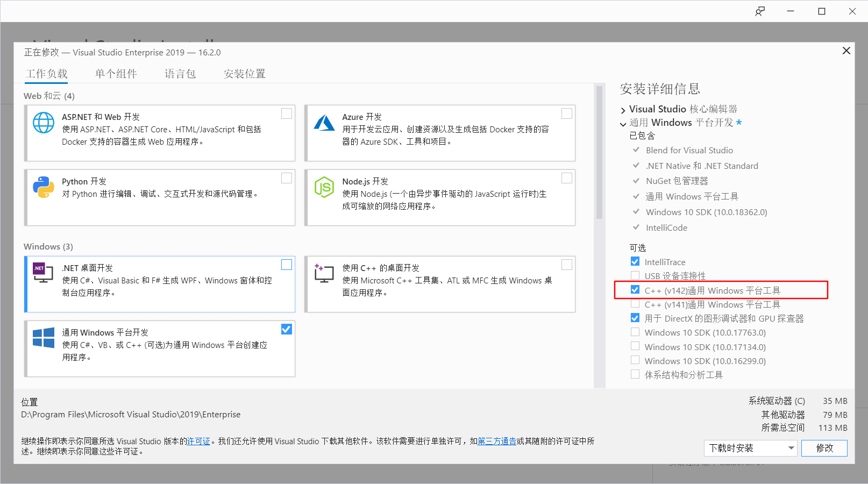The image size is (868, 484).
Task: Enable the Azure development workload checkbox
Action: click(x=567, y=113)
